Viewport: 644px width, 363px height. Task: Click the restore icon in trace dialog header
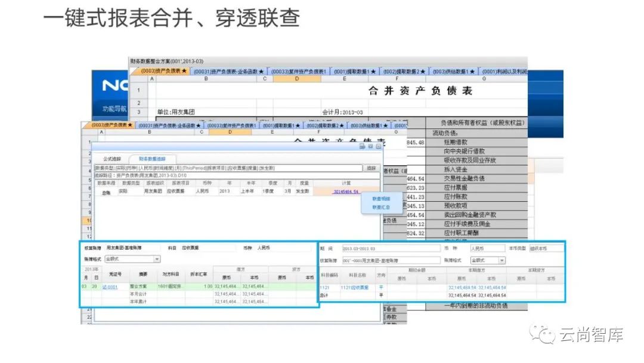(370, 146)
